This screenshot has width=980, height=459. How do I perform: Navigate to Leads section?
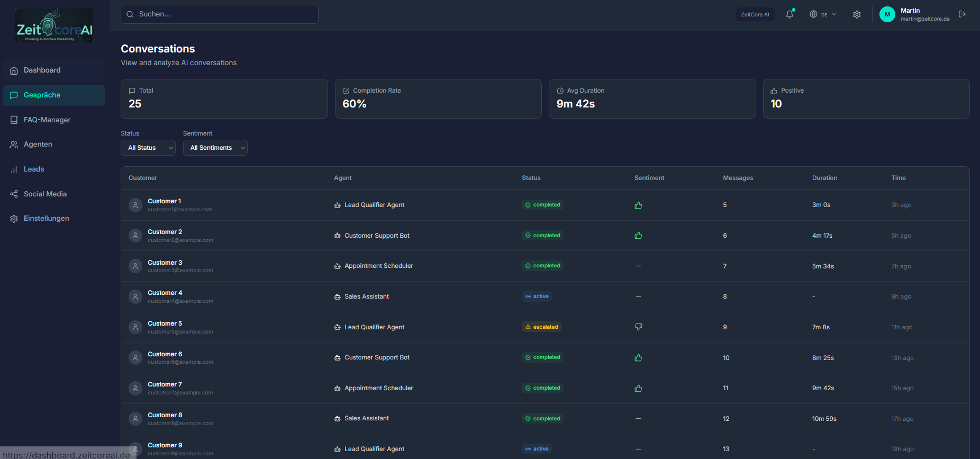pos(34,169)
